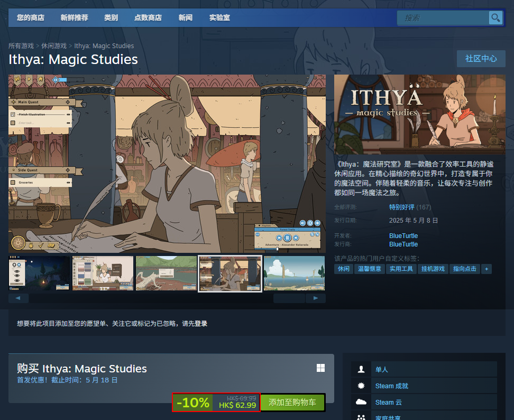The height and width of the screenshot is (420, 514).
Task: Expand more tags with the plus button
Action: [x=487, y=269]
